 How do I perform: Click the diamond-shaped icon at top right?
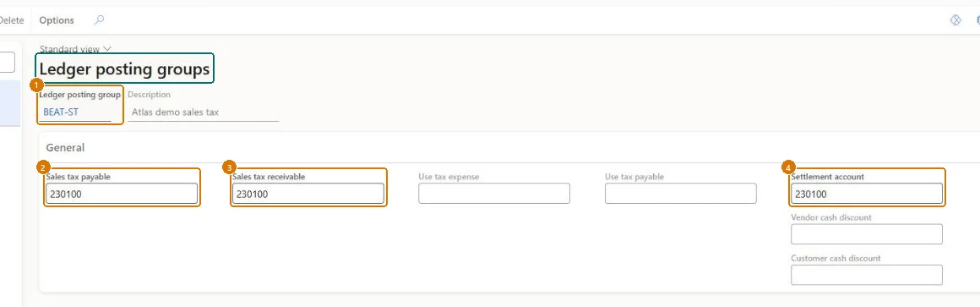pos(955,20)
